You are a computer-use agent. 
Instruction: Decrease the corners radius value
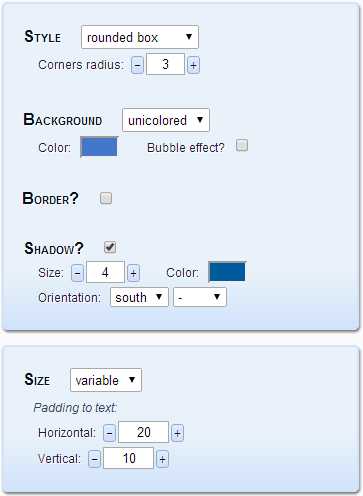137,65
